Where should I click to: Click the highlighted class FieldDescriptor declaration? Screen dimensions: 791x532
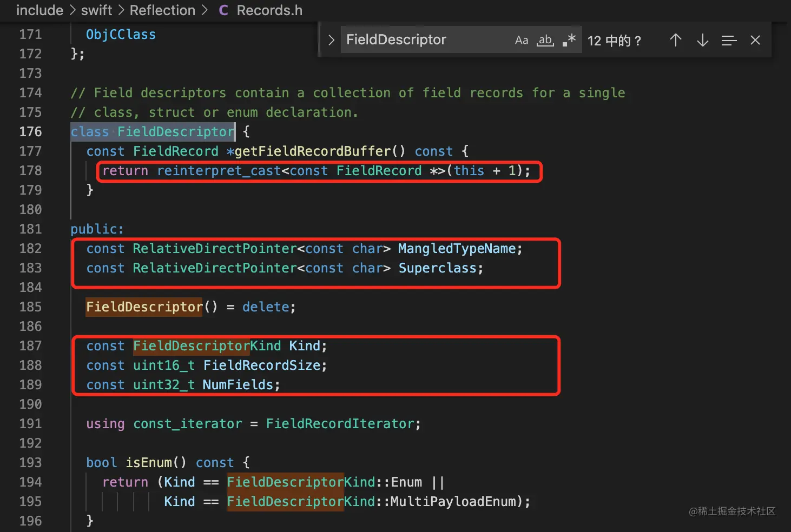153,132
